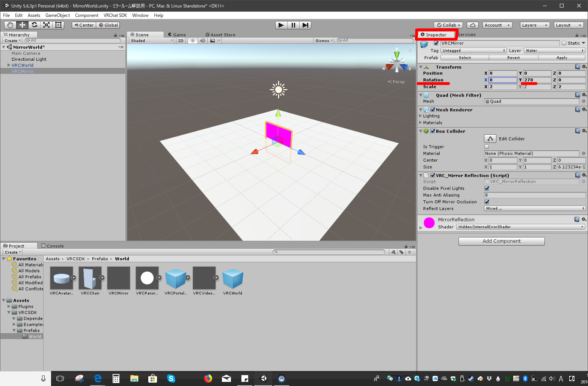The height and width of the screenshot is (386, 588).
Task: Toggle the scene effects image icon
Action: point(213,41)
